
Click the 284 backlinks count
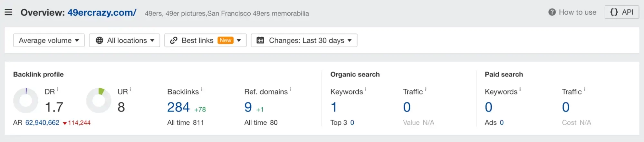click(x=178, y=107)
